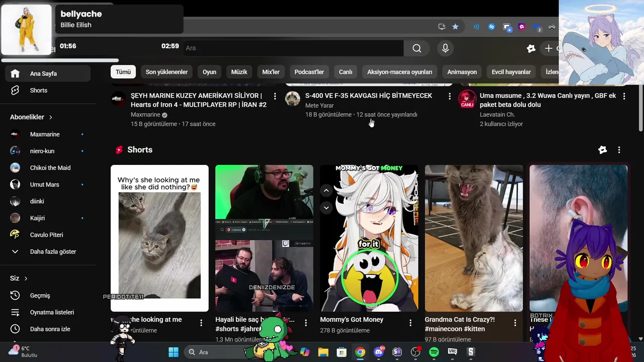Click Mete Yarar channel avatar
Image resolution: width=644 pixels, height=362 pixels.
click(x=292, y=99)
